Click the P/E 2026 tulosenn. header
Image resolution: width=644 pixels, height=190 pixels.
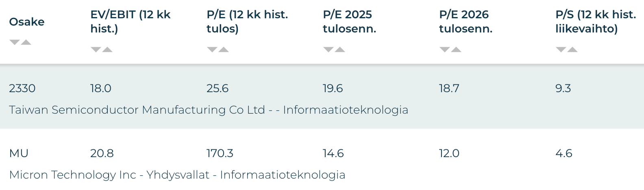click(x=466, y=22)
